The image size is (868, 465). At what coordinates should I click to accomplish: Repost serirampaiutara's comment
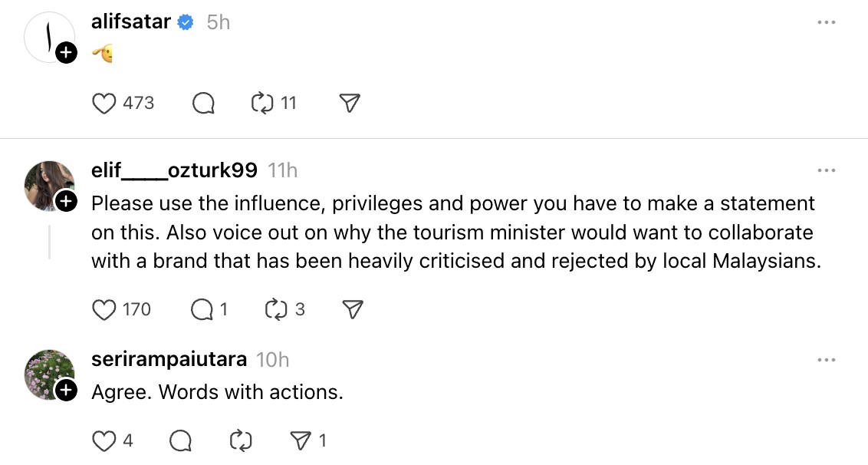pos(241,440)
